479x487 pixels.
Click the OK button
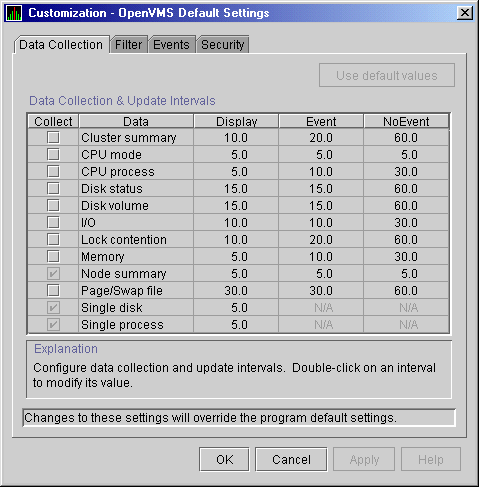pos(224,459)
